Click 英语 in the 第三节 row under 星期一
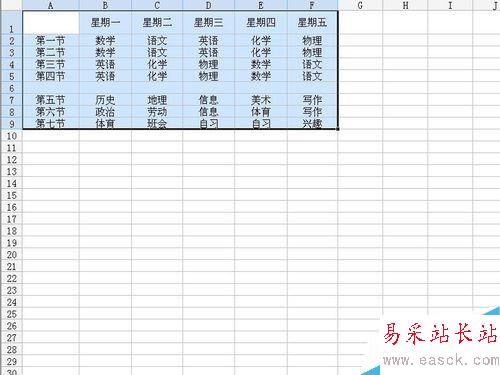The image size is (500, 375). pos(105,64)
